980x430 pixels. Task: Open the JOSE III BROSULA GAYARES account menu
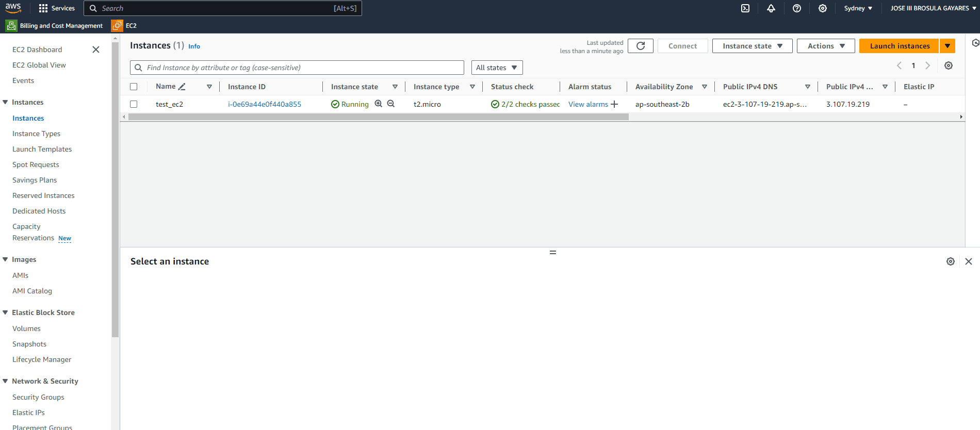[x=933, y=8]
